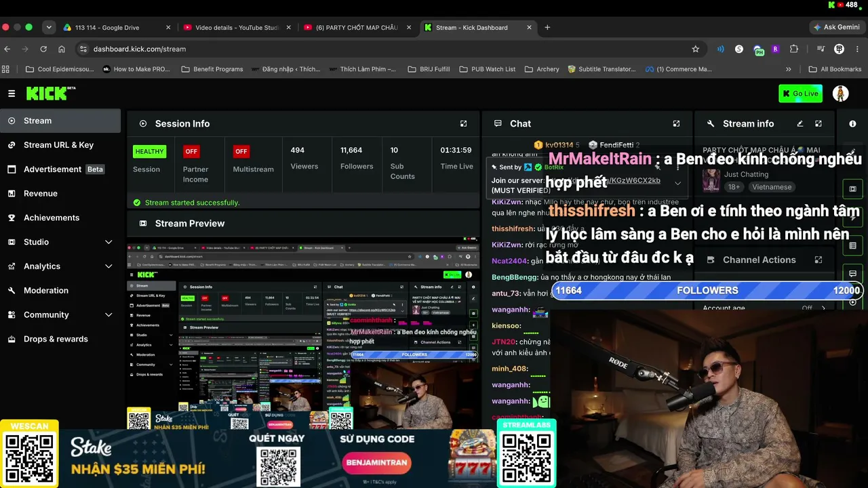Expand the Session Info panel
The height and width of the screenshot is (488, 868).
tap(464, 123)
